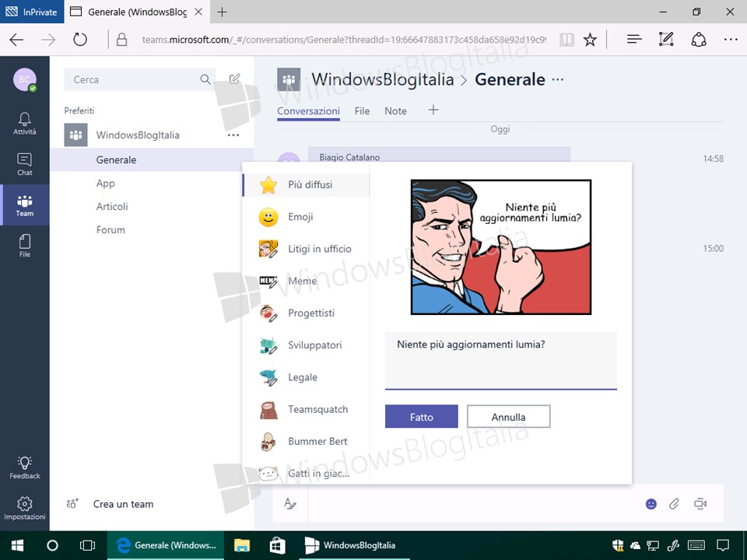Select the Teamsquatch sticker category

(306, 410)
